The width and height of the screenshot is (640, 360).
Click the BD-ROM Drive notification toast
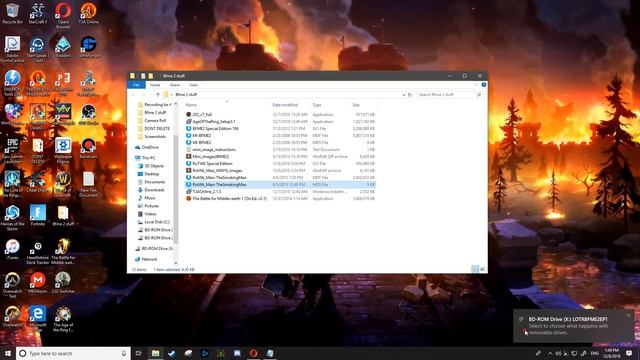tap(574, 326)
